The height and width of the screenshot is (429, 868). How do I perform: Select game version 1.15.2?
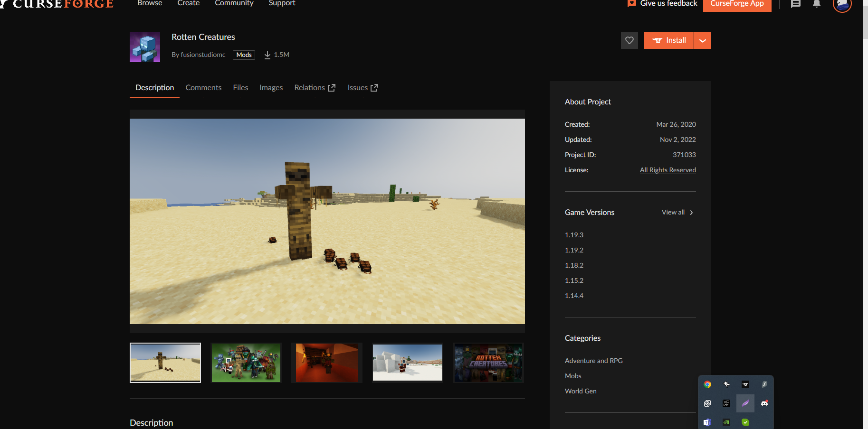pyautogui.click(x=574, y=280)
